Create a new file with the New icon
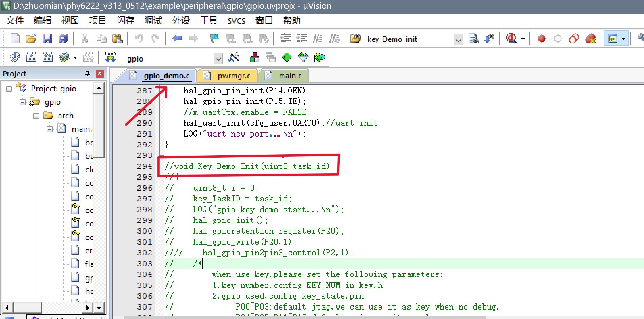The width and height of the screenshot is (644, 319). tap(15, 39)
